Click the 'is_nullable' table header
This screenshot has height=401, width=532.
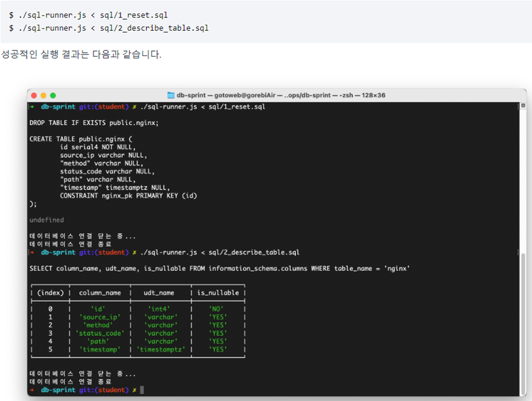[x=218, y=293]
